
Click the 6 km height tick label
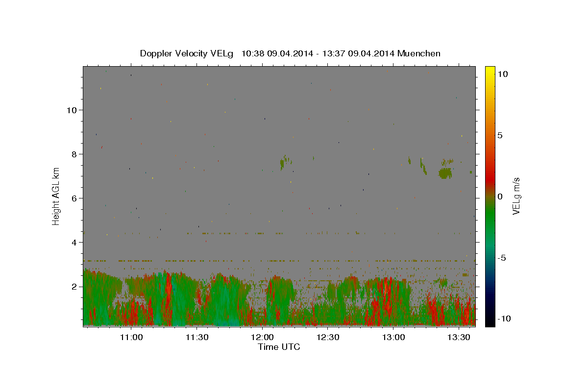[x=74, y=198]
